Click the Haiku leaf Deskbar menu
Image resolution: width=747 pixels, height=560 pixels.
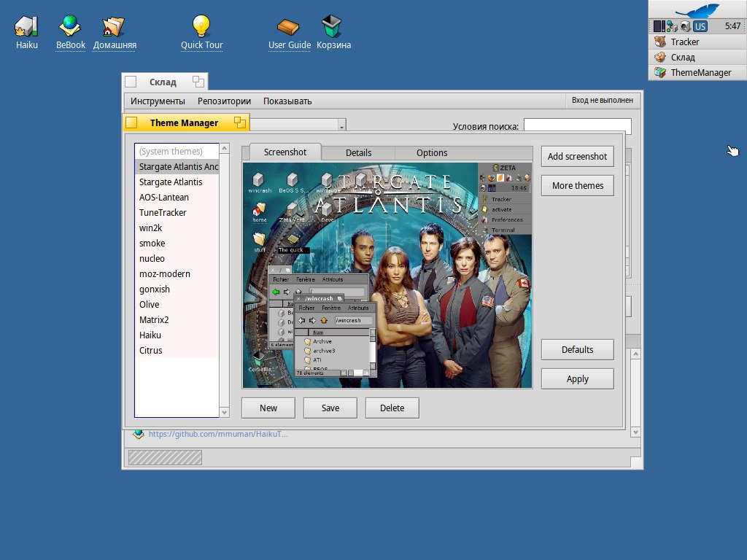(x=697, y=9)
